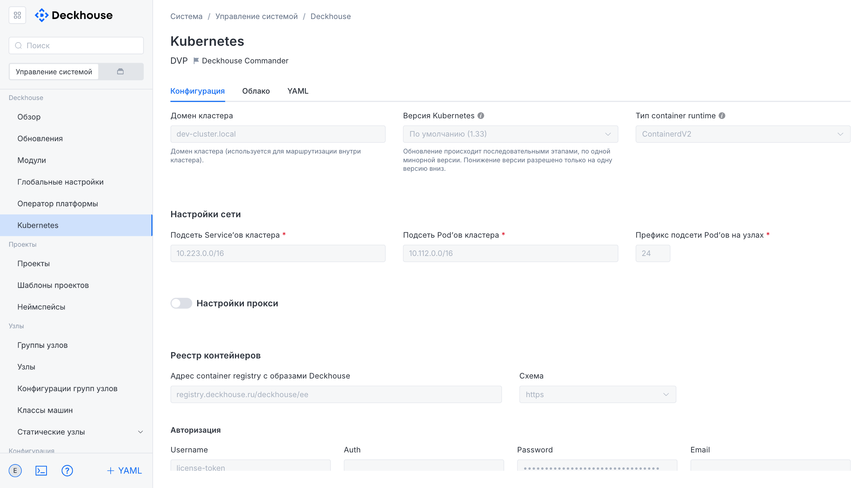Click the DVP label
Viewport: 868px width, 488px height.
pos(179,61)
